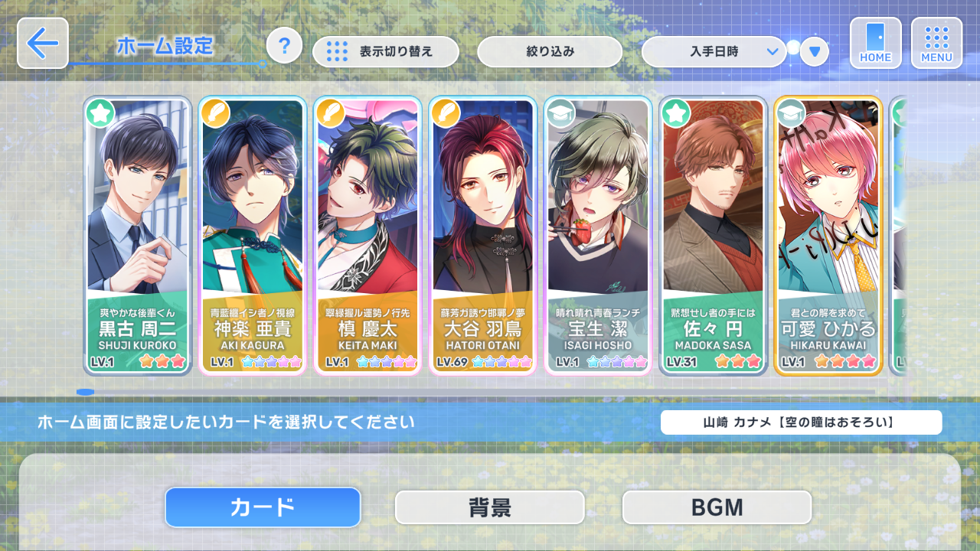Open the 絞り込み filter options
This screenshot has width=980, height=551.
[x=550, y=52]
